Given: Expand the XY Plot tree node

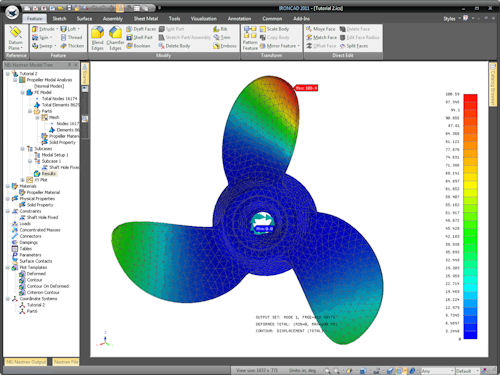Looking at the screenshot, I should [x=22, y=180].
